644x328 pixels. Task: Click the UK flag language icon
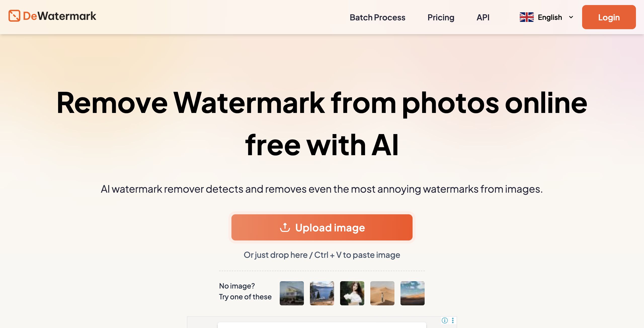[x=527, y=17]
